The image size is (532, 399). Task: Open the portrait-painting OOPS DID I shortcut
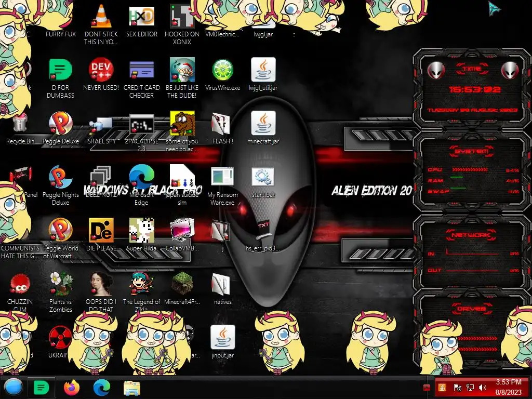coord(101,284)
